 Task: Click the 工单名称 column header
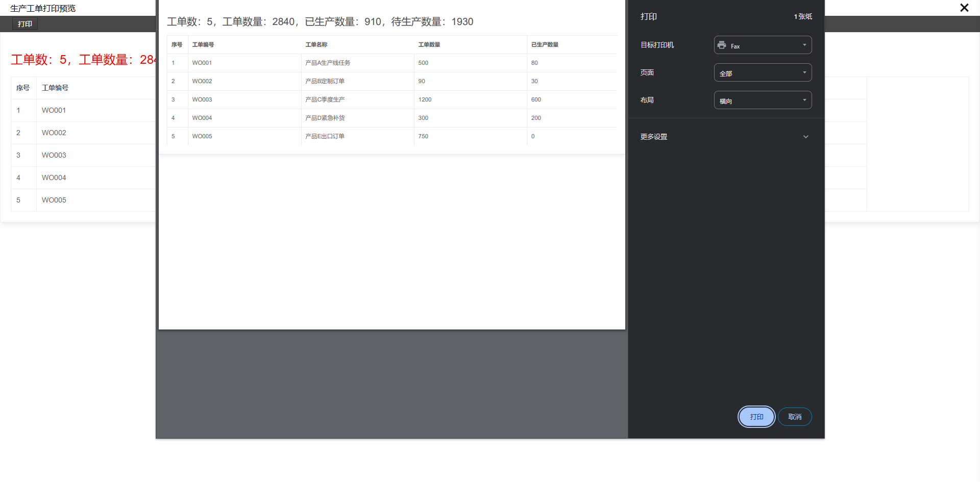[x=316, y=44]
